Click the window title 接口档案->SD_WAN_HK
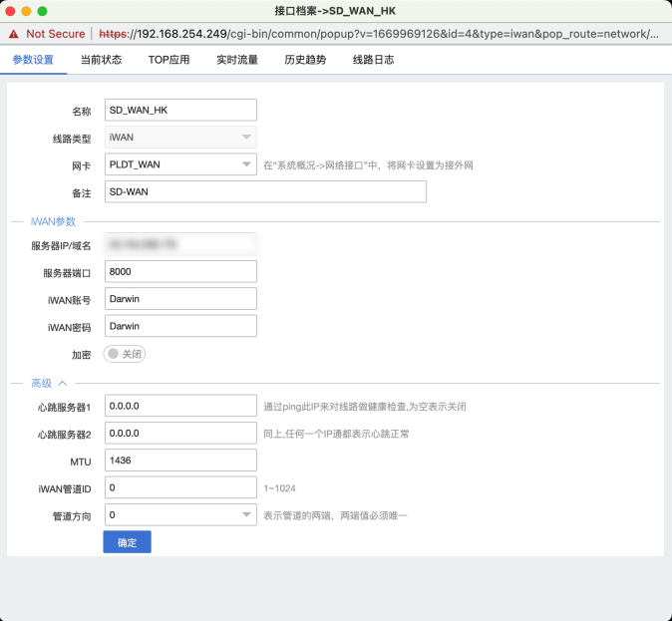Viewport: 672px width, 621px height. pyautogui.click(x=335, y=11)
